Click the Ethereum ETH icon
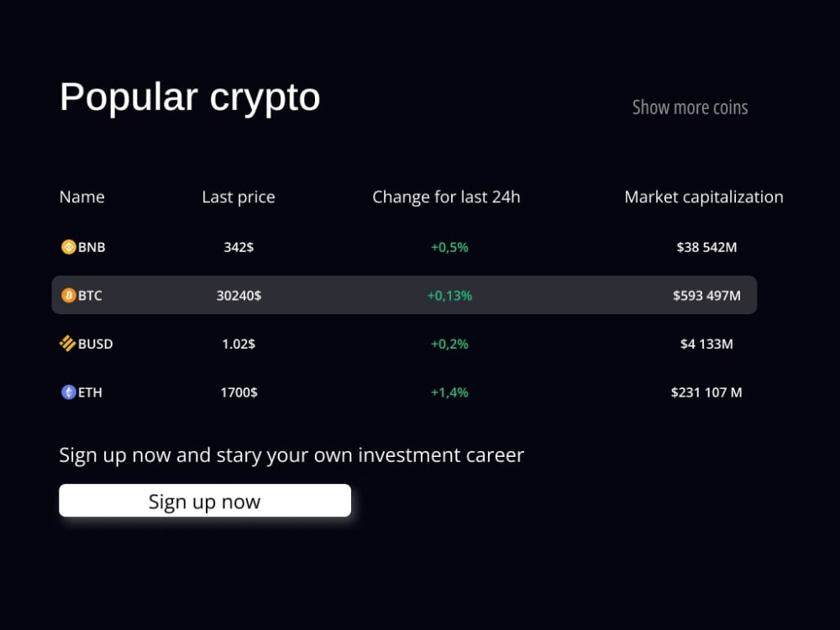Viewport: 840px width, 630px height. (69, 392)
